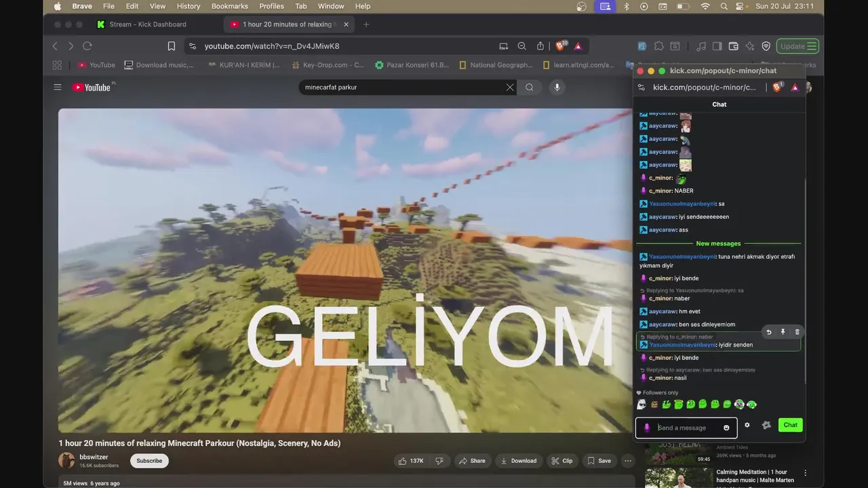Open chat settings gear icon
Screen dimensions: 868x488
(747, 425)
